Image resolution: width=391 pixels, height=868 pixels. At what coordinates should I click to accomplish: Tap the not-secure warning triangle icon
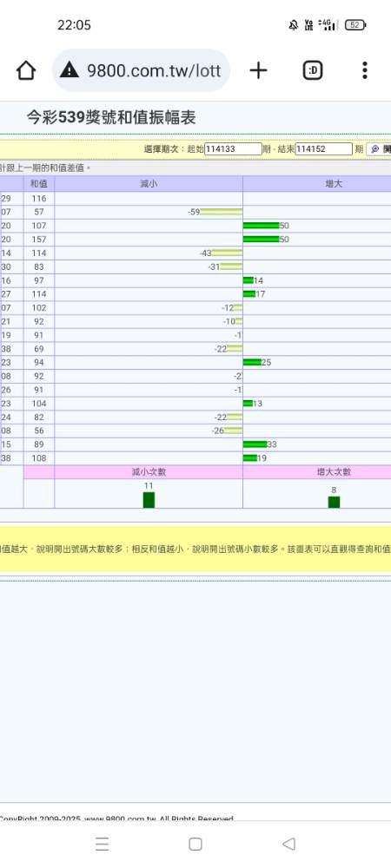tap(70, 69)
